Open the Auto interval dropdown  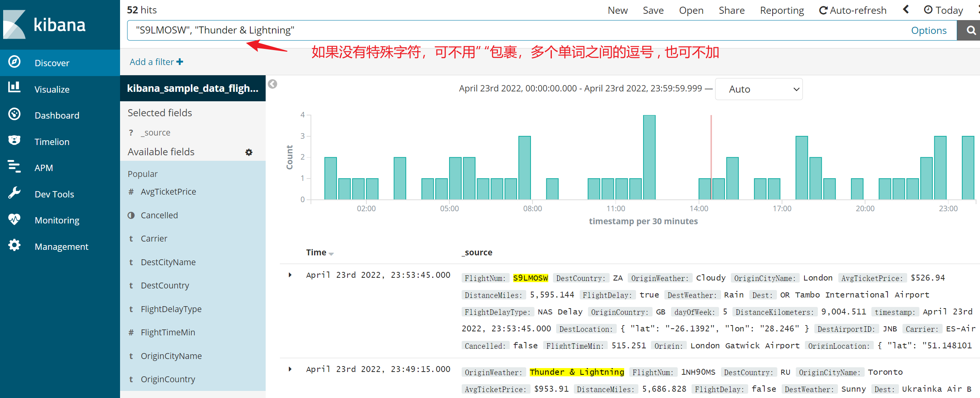click(x=758, y=89)
